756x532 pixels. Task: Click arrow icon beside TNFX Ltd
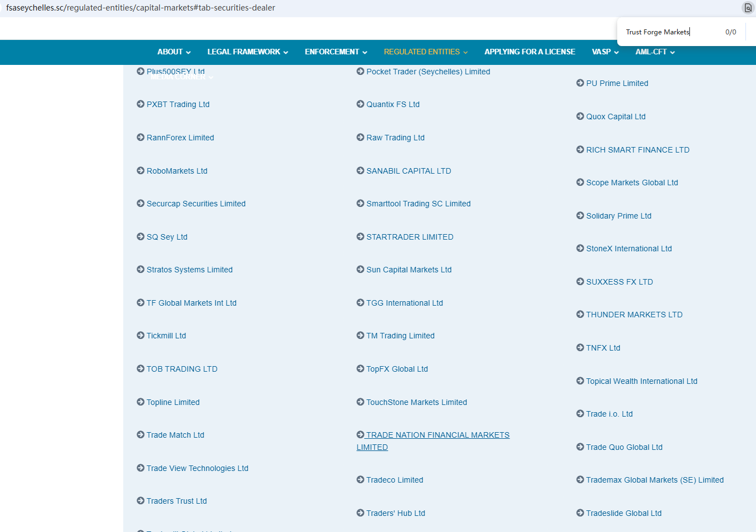pyautogui.click(x=580, y=347)
